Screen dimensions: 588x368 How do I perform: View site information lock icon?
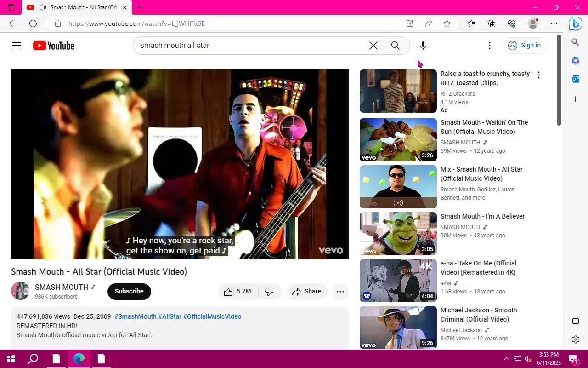pos(57,23)
